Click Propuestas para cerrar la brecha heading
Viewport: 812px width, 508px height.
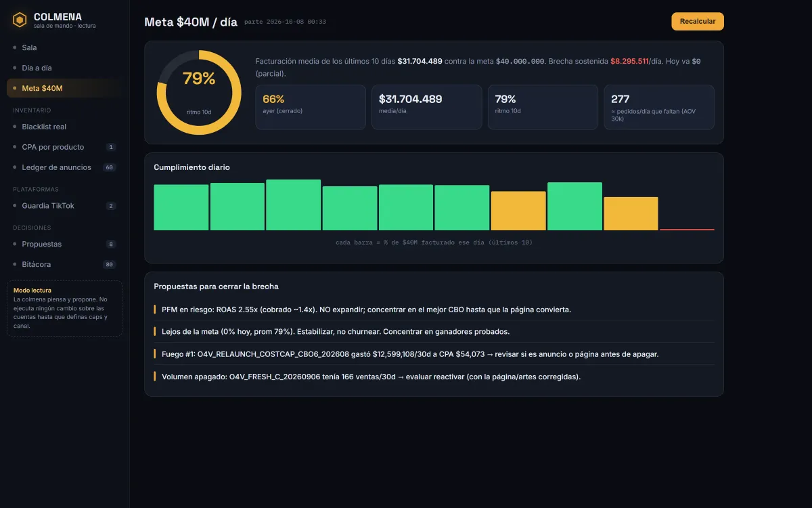216,287
